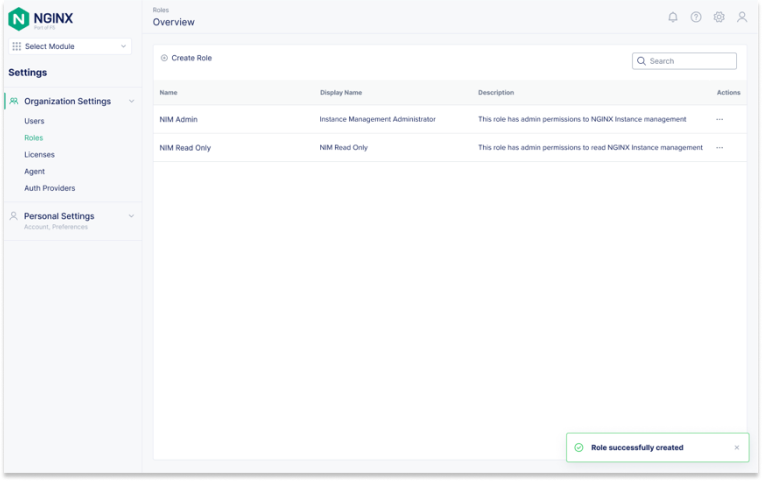Click the NGINX logo
This screenshot has width=762, height=481.
[40, 19]
